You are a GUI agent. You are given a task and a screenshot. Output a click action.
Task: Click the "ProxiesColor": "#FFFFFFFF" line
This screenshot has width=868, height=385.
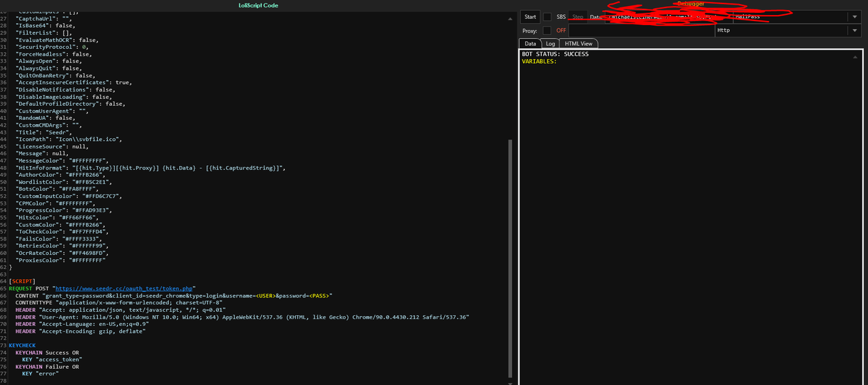(x=60, y=260)
